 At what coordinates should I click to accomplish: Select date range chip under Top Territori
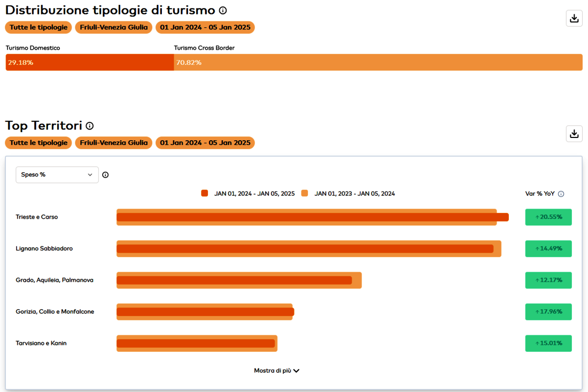205,143
